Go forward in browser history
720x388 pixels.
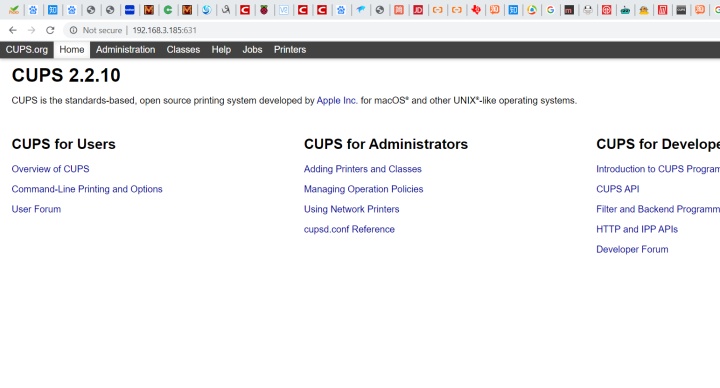[x=31, y=30]
